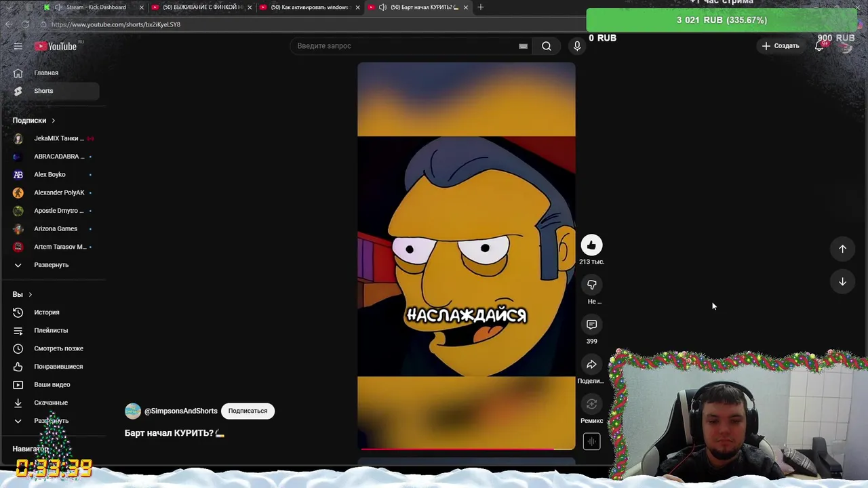
Task: Click the magnifier search button
Action: click(x=547, y=46)
